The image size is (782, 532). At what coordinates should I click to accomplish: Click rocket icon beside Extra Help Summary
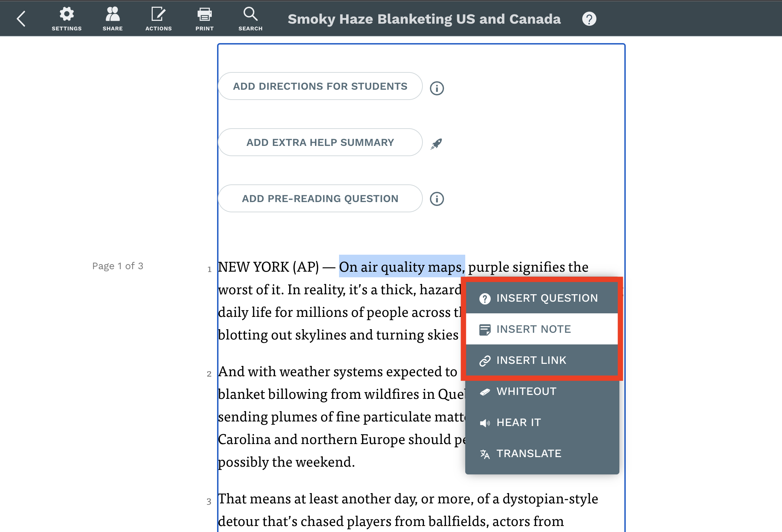[x=436, y=143]
